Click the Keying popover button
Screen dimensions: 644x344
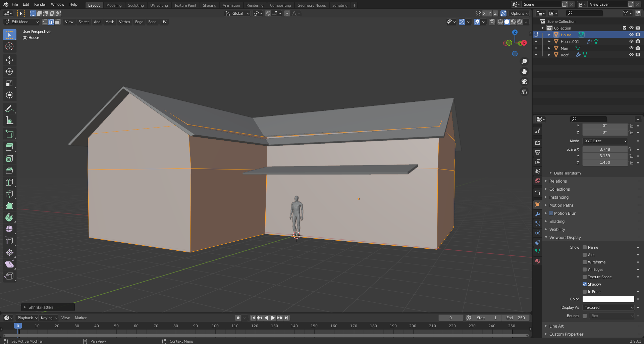tap(49, 318)
